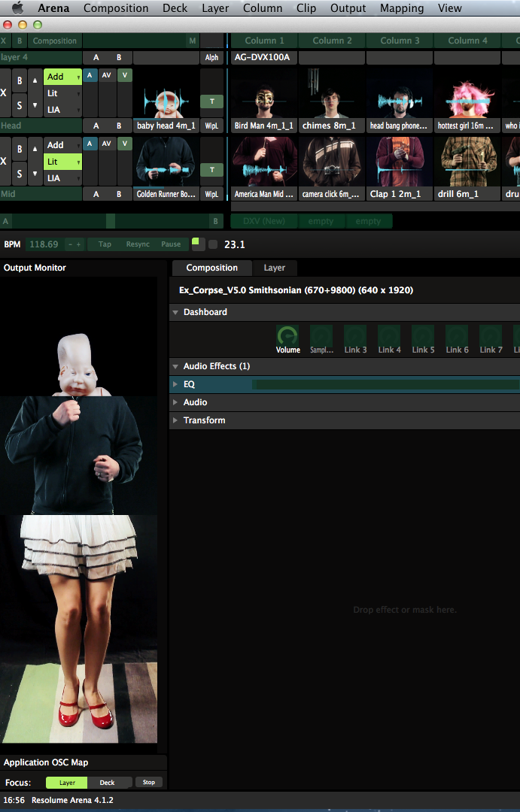This screenshot has width=520, height=812.
Task: Click the Link 3 dashboard knob
Action: [355, 335]
